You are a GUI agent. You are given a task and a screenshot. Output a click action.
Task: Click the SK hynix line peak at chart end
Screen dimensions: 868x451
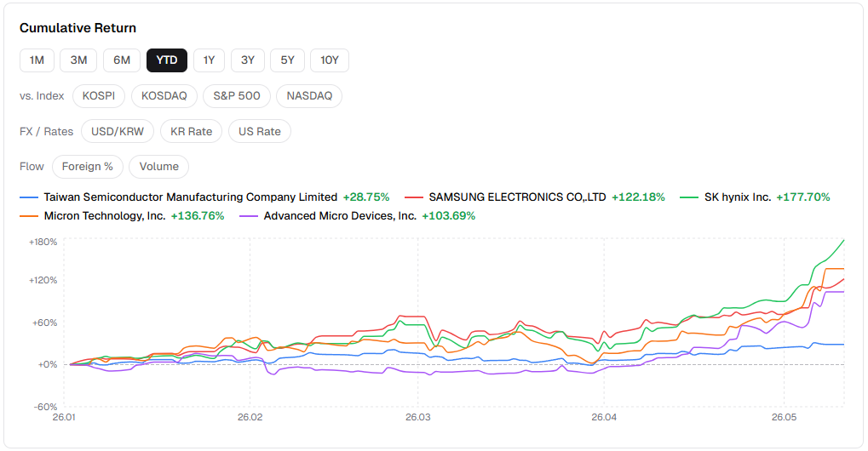[843, 240]
